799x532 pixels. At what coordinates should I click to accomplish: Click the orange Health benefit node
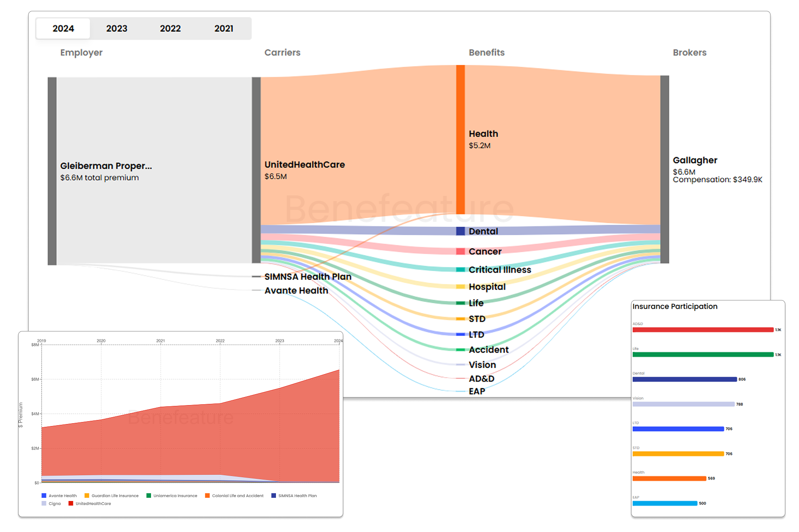point(460,139)
